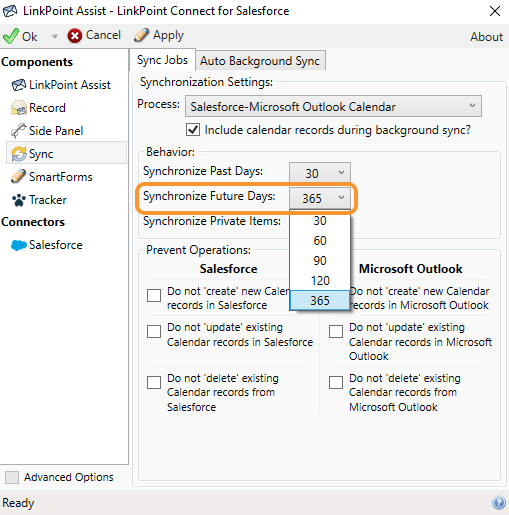Close the LinkPoint Assist window
Screen dimensions: 509x515
click(495, 11)
